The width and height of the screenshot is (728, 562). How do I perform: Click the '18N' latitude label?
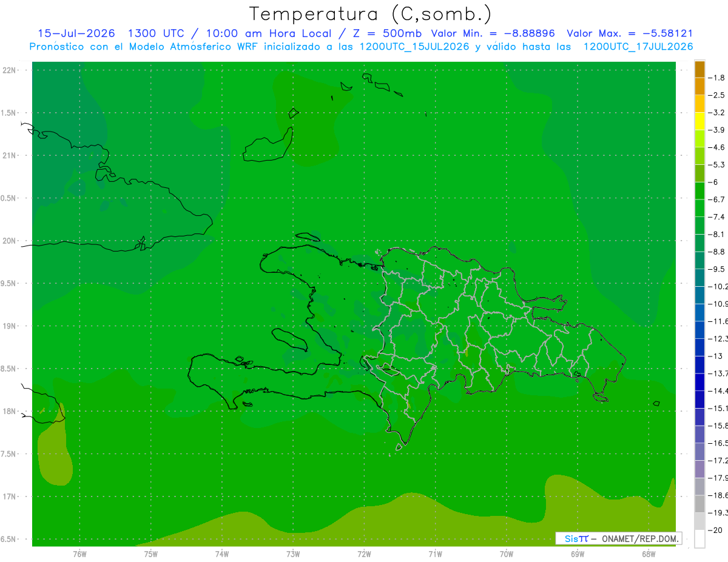(x=10, y=411)
